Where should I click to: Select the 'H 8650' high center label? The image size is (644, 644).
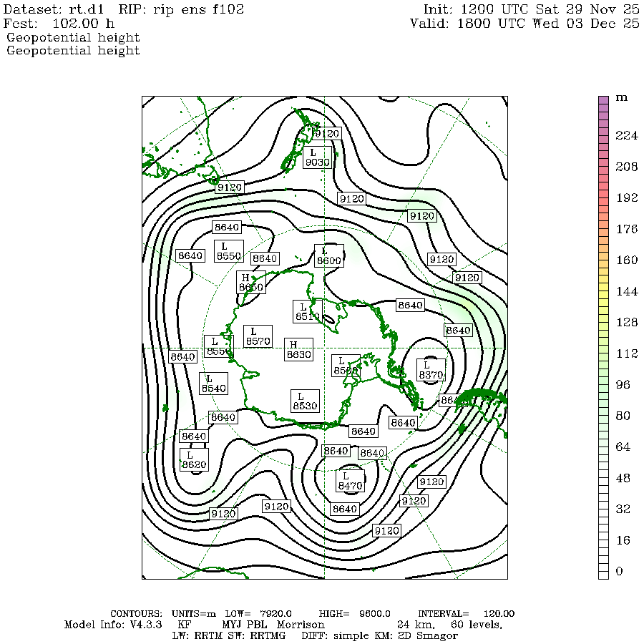pos(251,283)
